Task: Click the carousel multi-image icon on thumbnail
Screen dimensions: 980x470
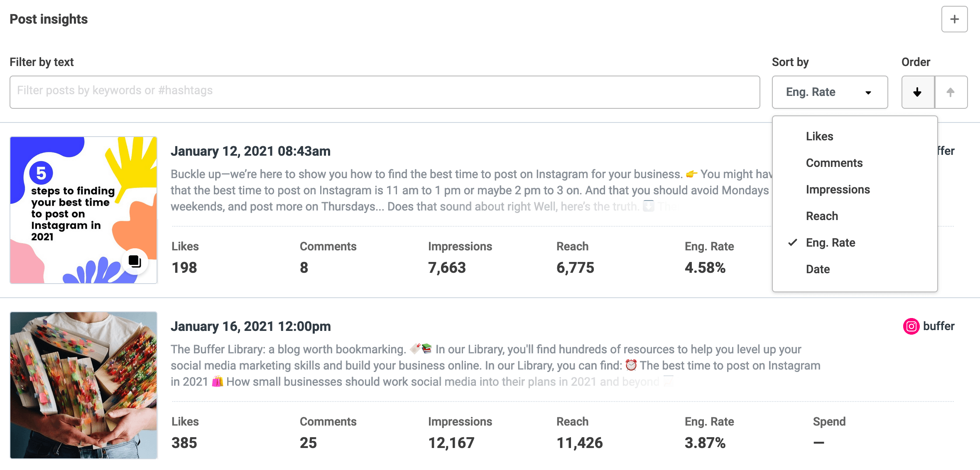Action: (x=135, y=262)
